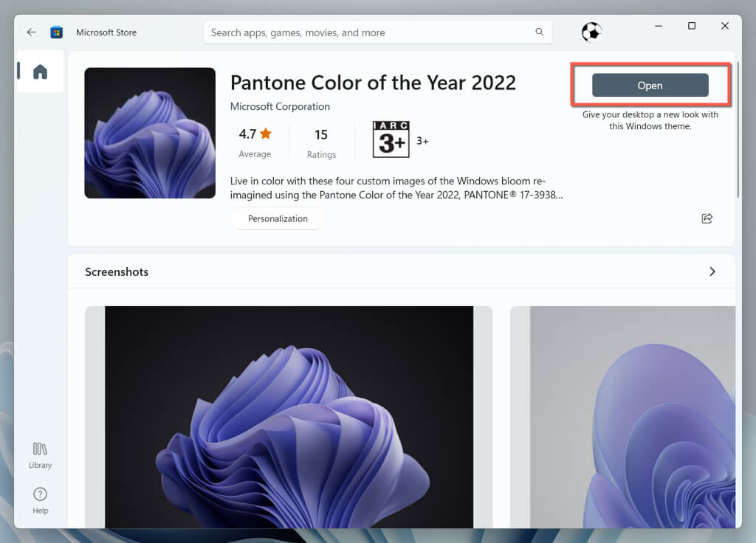Viewport: 756px width, 543px height.
Task: Click the search apps input field
Action: click(x=369, y=32)
